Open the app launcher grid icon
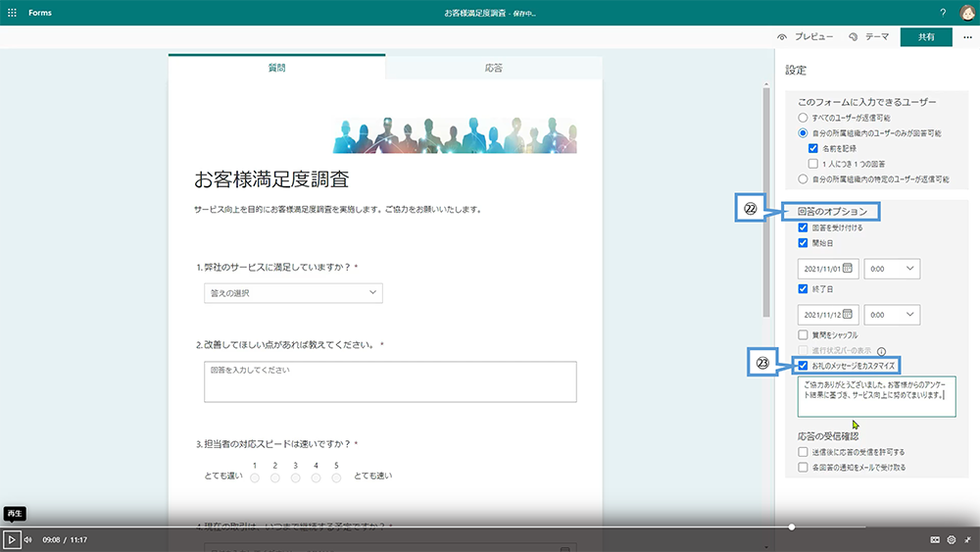Image resolution: width=980 pixels, height=552 pixels. (12, 13)
